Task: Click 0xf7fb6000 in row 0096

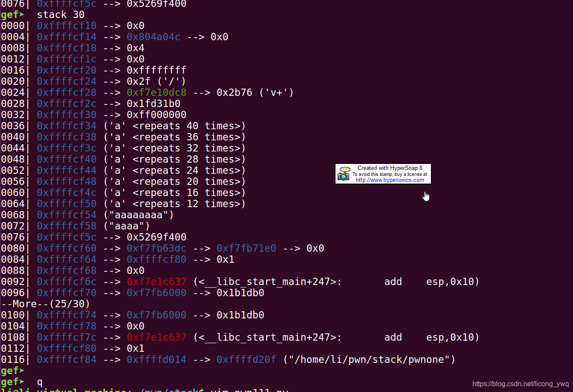Action: pyautogui.click(x=157, y=293)
